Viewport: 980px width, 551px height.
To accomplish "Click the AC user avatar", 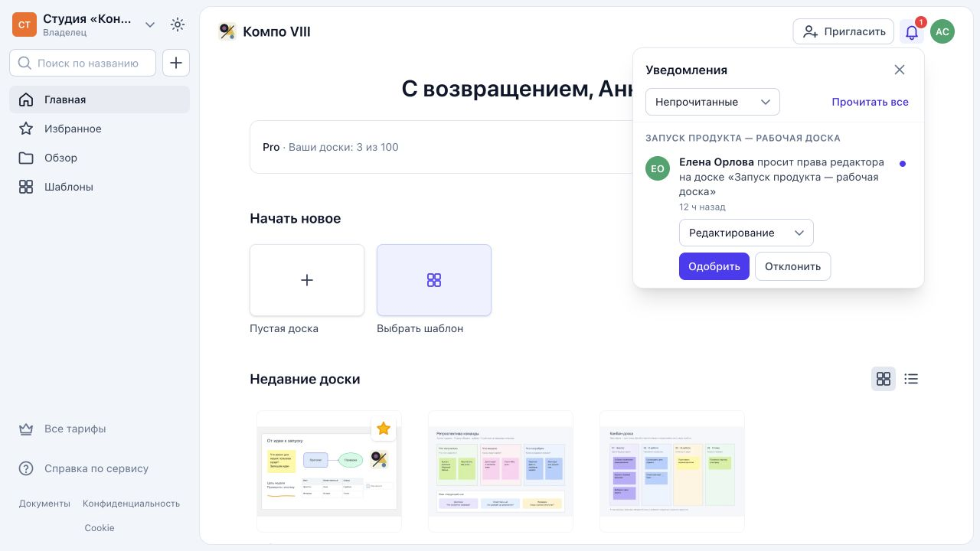I will point(942,31).
